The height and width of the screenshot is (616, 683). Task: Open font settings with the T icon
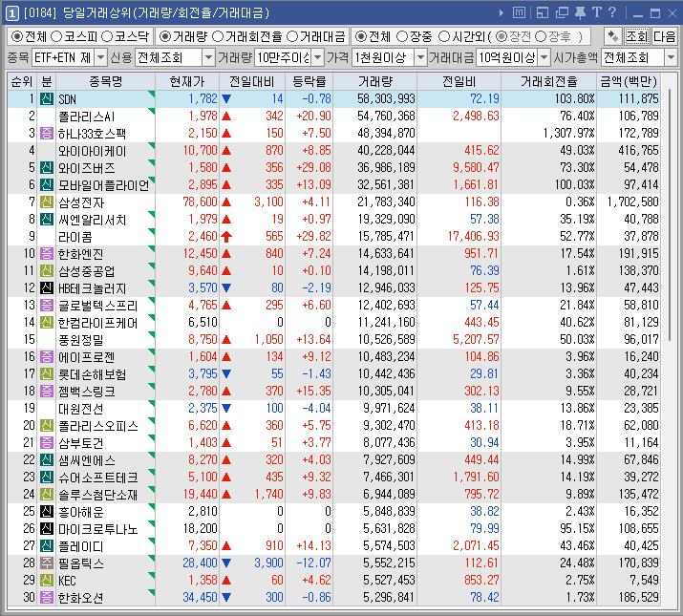coord(596,12)
